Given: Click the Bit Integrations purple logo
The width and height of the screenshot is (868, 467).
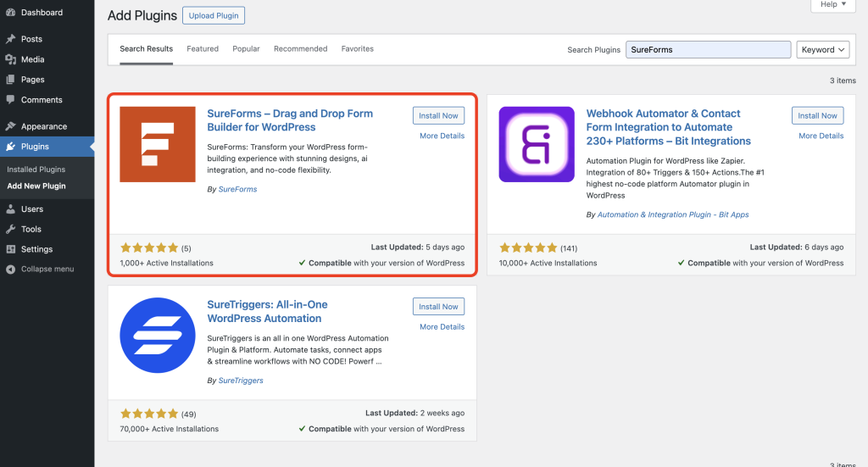Looking at the screenshot, I should [537, 144].
